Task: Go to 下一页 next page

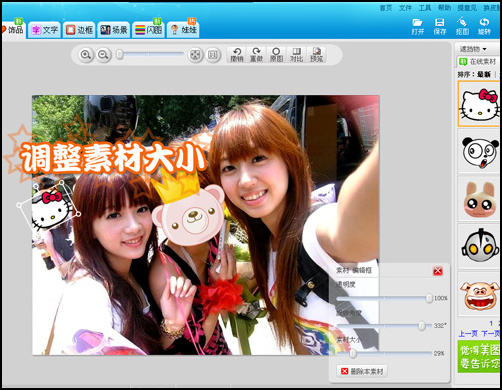Action: tap(491, 334)
